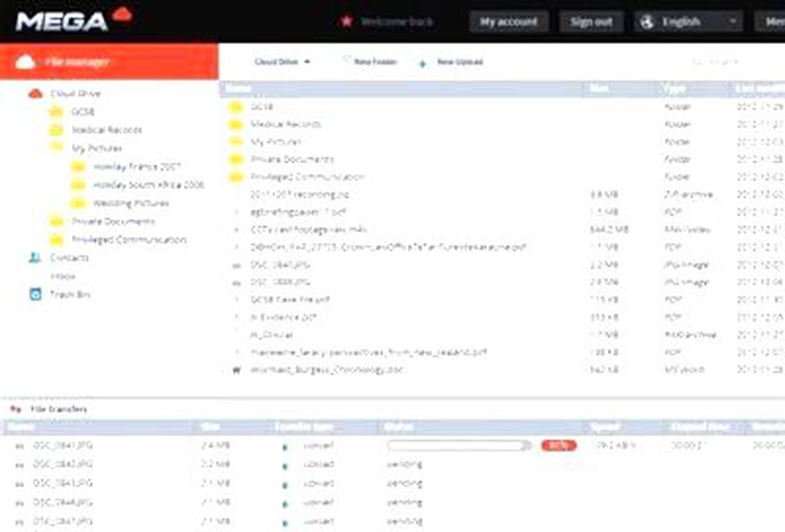Screen dimensions: 785x532
Task: Click the Trash Bin icon
Action: click(x=36, y=294)
